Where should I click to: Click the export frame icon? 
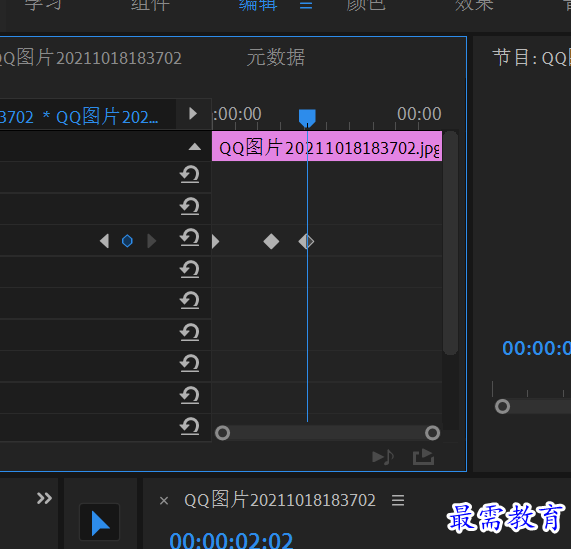click(423, 457)
